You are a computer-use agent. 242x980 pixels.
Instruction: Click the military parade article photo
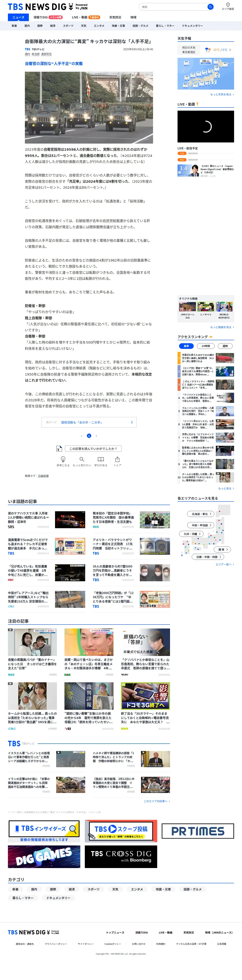pos(89,108)
